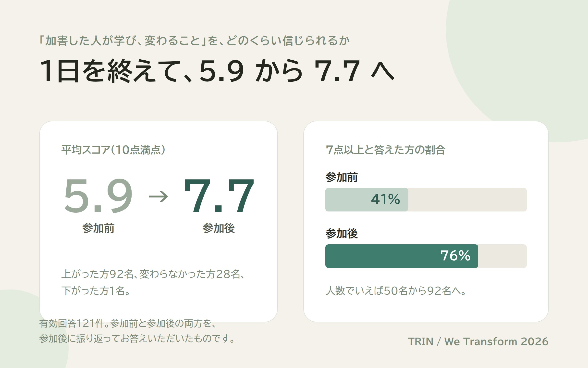Click the unfilled part of the 参加前 bar
The image size is (588, 368).
[467, 200]
